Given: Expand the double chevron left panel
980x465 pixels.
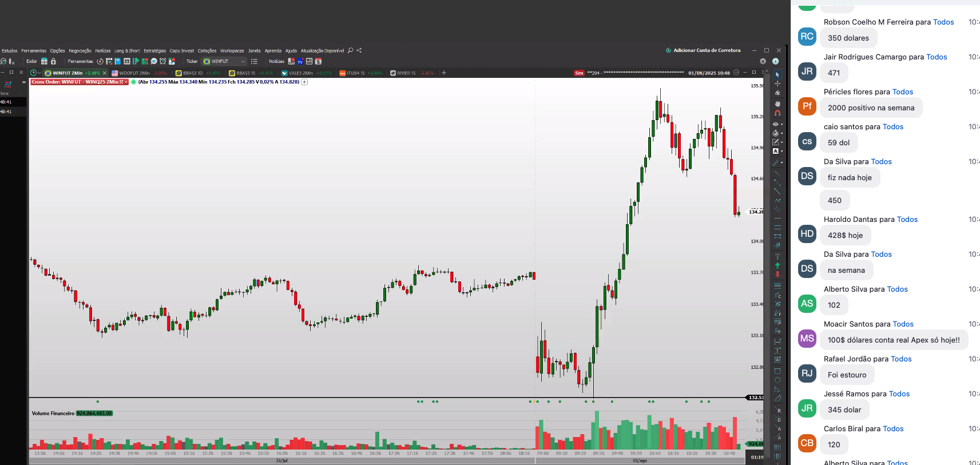Looking at the screenshot, I should [x=23, y=82].
